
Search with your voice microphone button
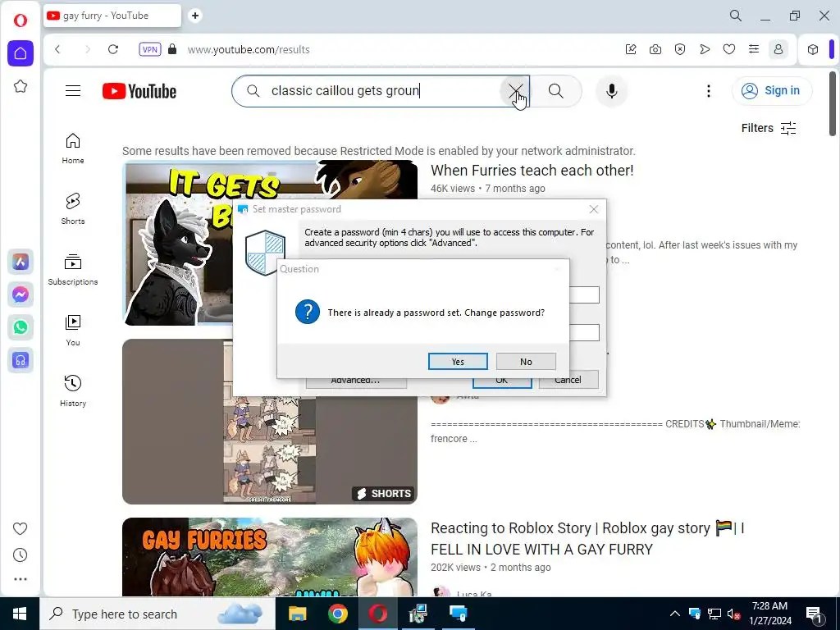(611, 91)
